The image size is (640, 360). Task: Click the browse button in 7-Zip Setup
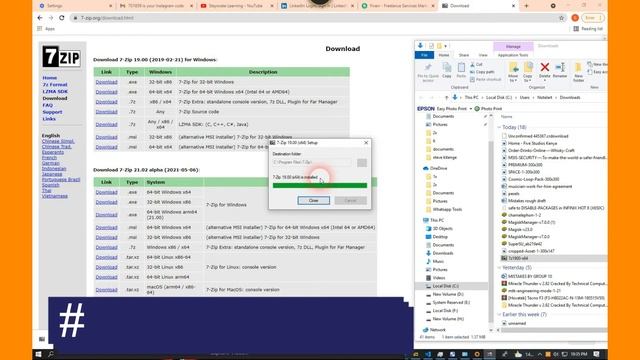362,162
